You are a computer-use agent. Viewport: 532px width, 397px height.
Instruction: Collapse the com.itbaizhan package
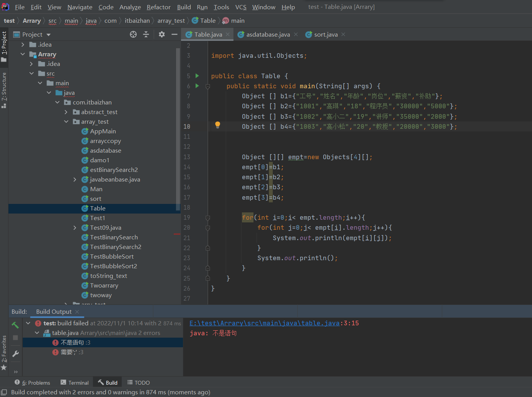coord(57,103)
